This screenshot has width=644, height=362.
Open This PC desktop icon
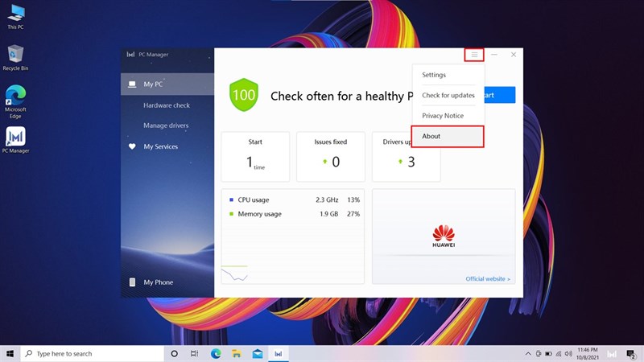coord(15,17)
